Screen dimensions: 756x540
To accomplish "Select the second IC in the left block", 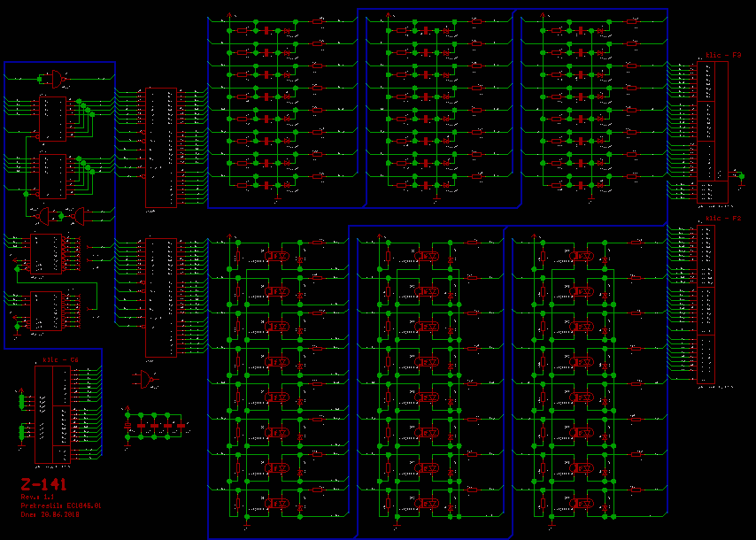I will coord(51,176).
